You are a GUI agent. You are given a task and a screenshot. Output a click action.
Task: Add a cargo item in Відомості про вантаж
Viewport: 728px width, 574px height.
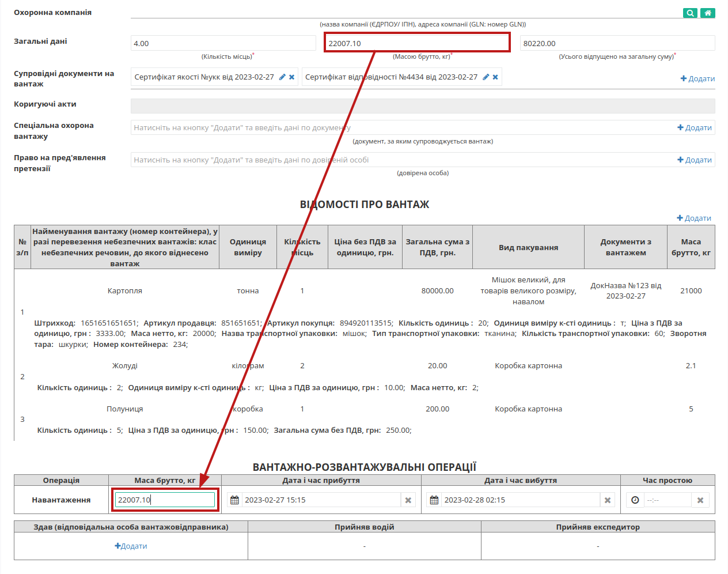click(x=694, y=218)
